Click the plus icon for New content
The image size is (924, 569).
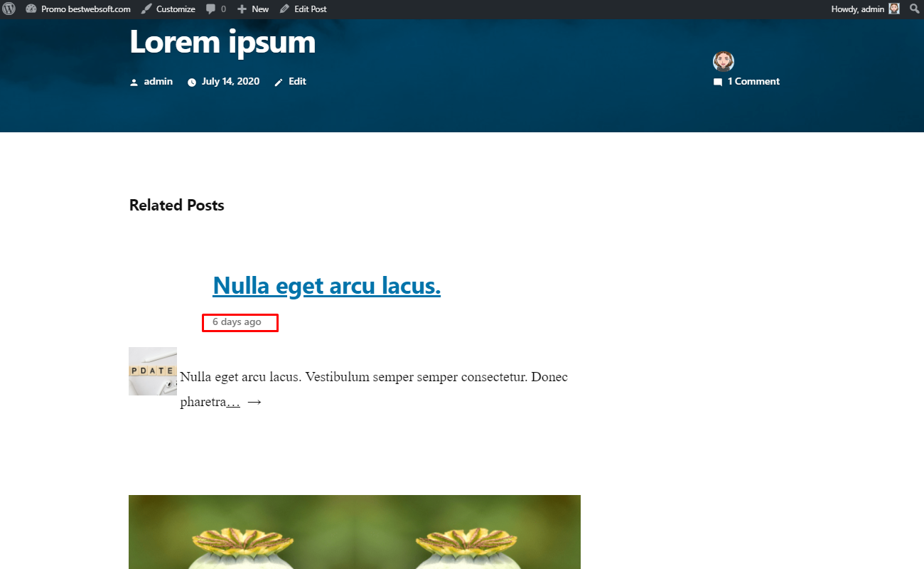(242, 9)
